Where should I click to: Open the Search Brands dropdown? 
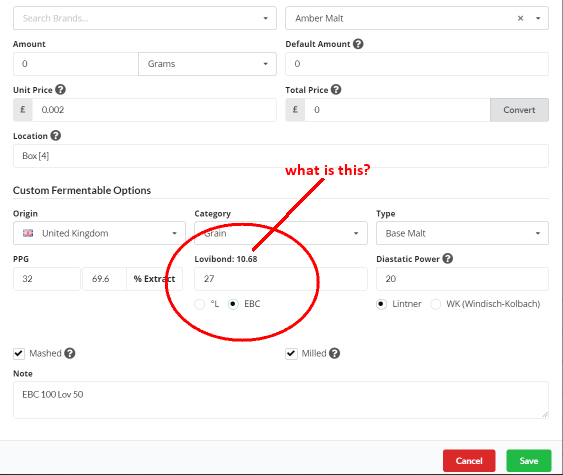click(145, 18)
